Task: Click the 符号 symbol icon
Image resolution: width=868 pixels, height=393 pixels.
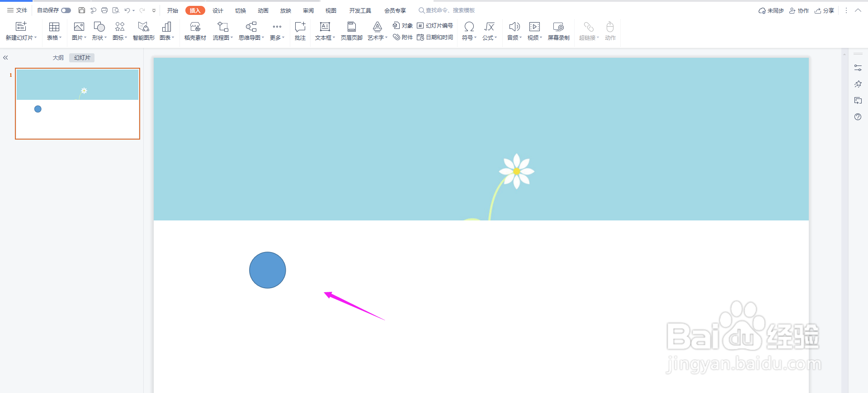Action: (x=469, y=27)
